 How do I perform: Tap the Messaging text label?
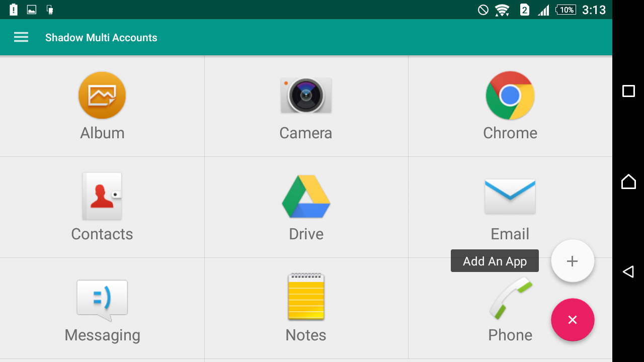click(102, 335)
